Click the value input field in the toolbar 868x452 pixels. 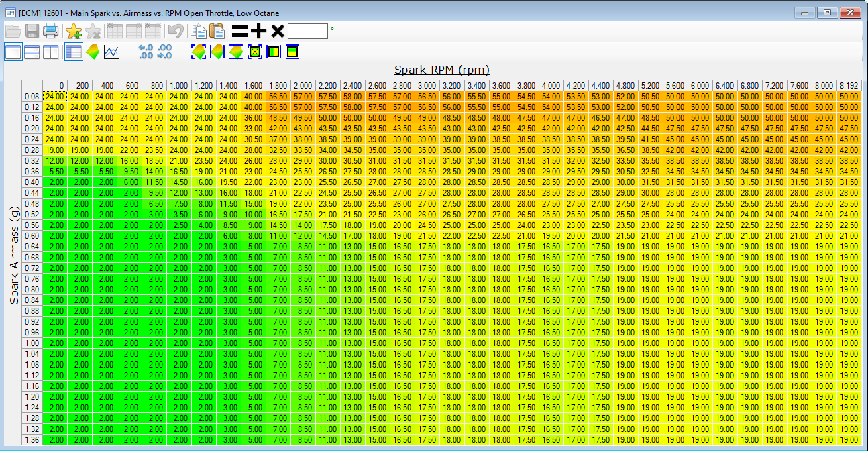tap(308, 31)
